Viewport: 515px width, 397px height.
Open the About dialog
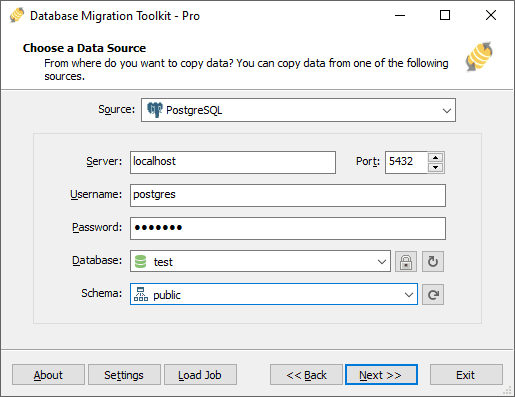tap(48, 375)
